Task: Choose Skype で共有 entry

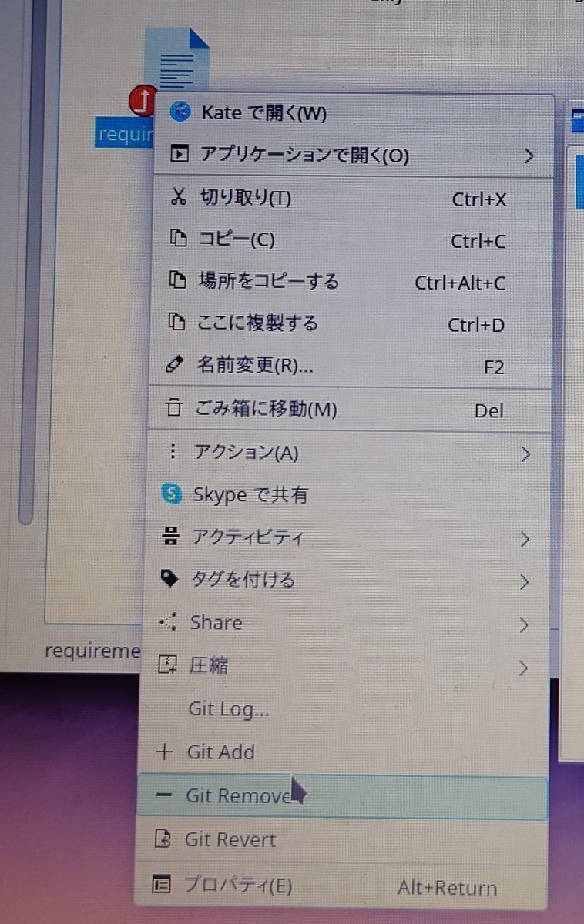Action: 349,495
